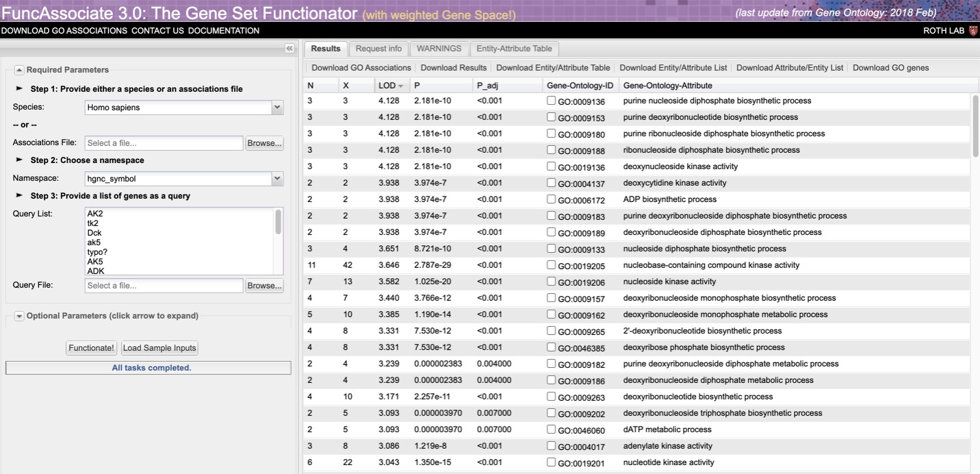Click Browse for the Associations File
Image resolution: width=980 pixels, height=474 pixels.
[x=264, y=143]
